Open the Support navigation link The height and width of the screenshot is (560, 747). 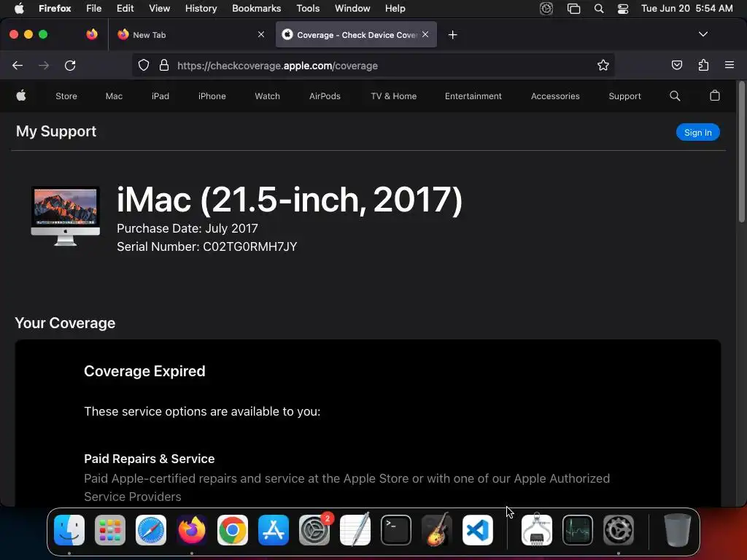point(624,96)
